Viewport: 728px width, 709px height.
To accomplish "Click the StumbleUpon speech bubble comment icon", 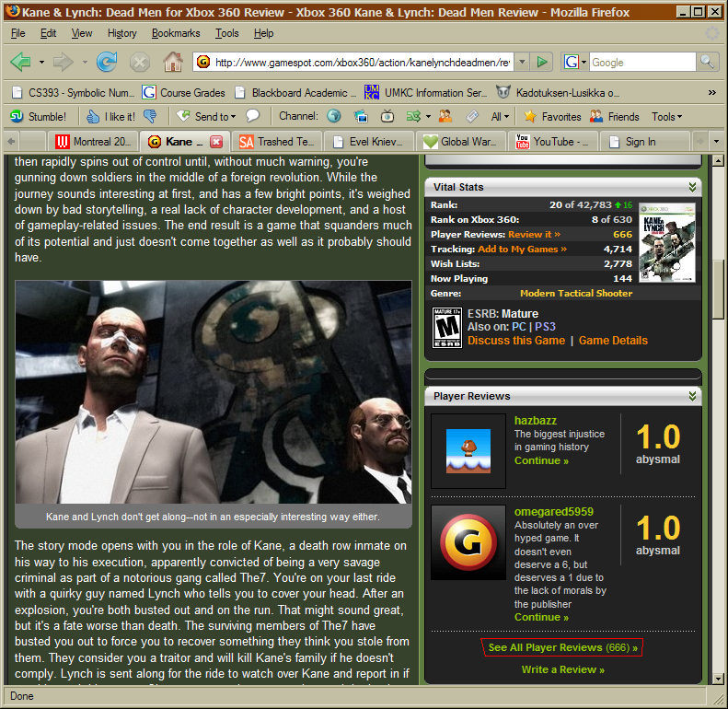I will pos(252,117).
